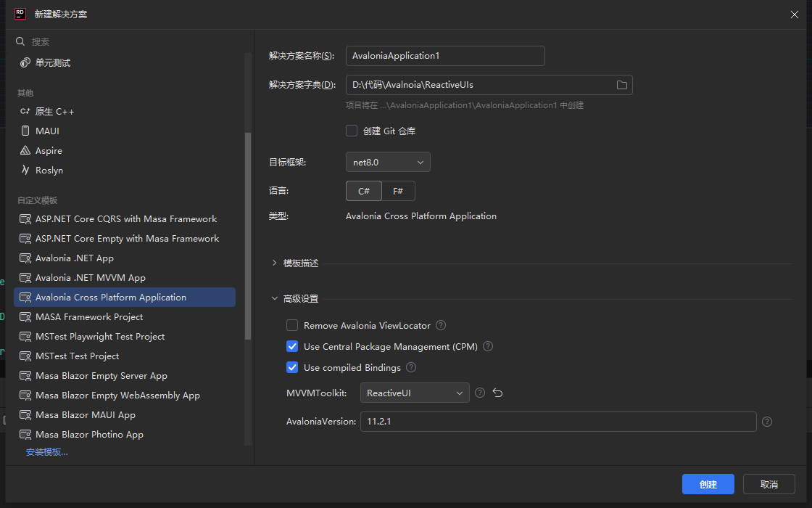Screen dimensions: 812x508
Task: Reset MVVMToolkit to default with undo arrow
Action: click(497, 393)
